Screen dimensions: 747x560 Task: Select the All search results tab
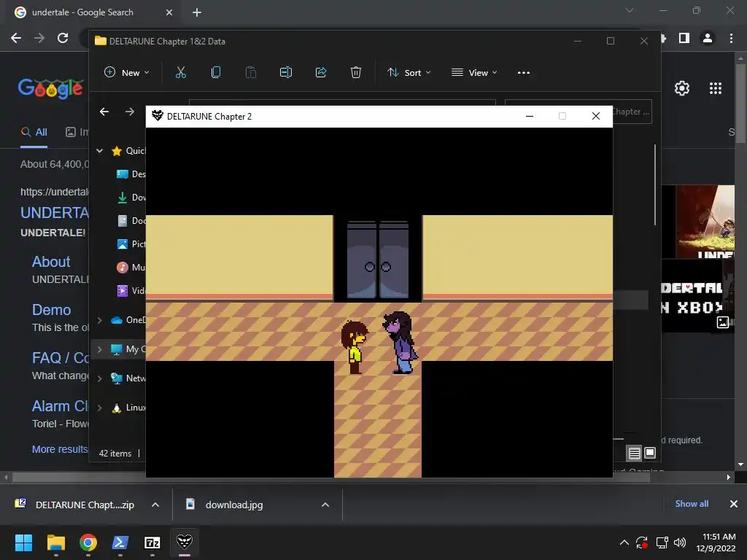tap(34, 133)
